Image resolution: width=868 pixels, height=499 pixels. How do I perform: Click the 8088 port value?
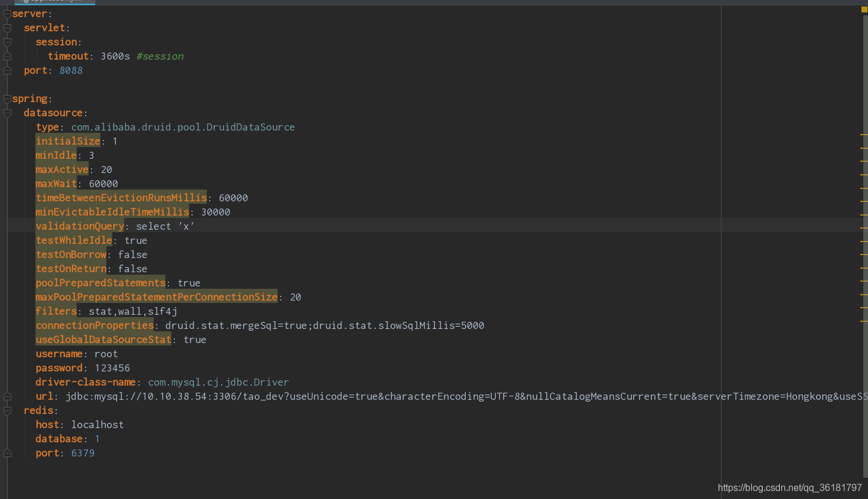[71, 70]
